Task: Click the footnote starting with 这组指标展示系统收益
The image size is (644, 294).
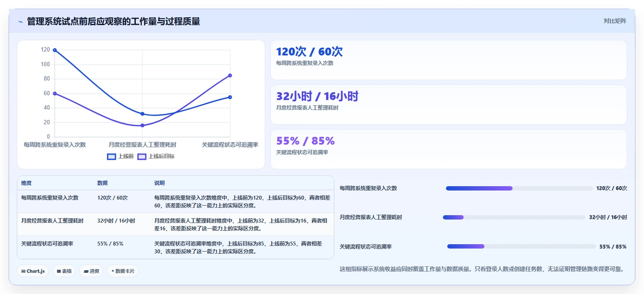Action: click(482, 269)
